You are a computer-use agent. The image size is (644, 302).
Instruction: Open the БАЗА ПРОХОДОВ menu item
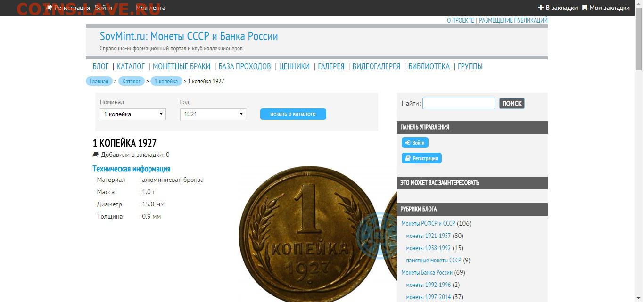(245, 66)
